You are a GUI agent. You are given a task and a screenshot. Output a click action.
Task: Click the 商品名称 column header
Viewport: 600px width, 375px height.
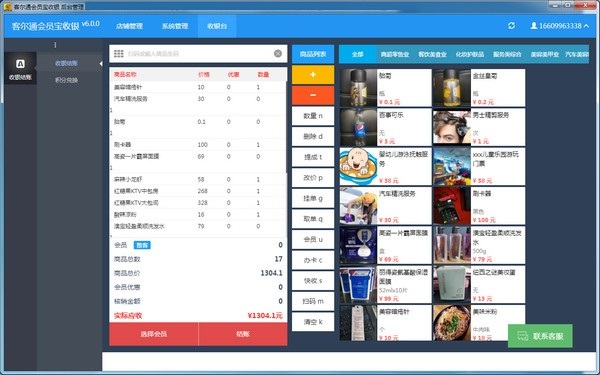(125, 75)
